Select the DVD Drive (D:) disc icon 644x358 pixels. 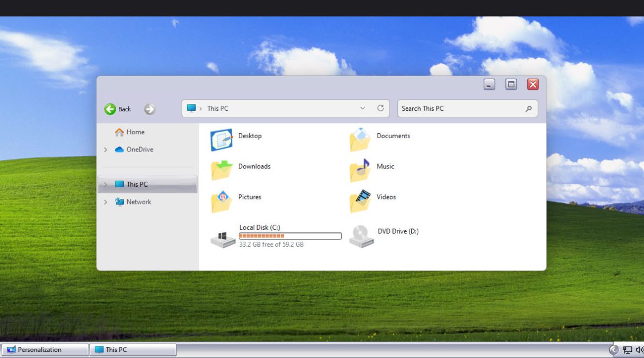(x=362, y=236)
